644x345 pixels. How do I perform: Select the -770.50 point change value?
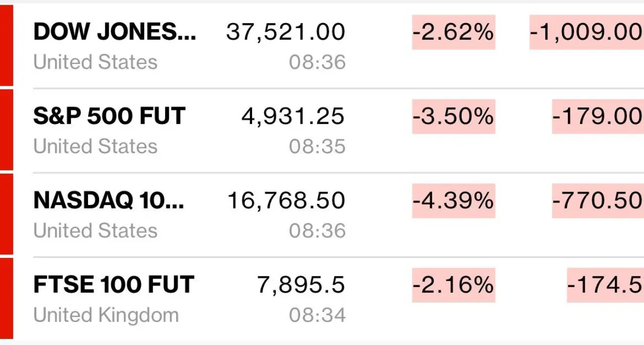[x=597, y=200]
